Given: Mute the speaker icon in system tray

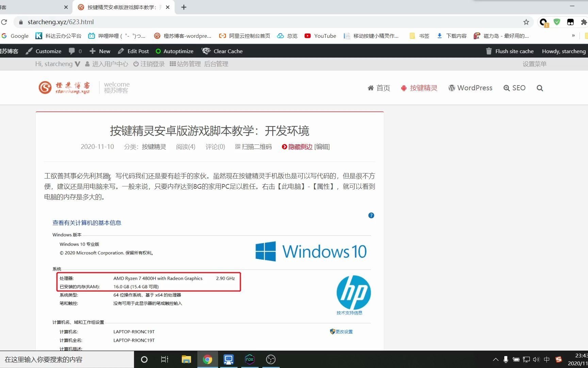Looking at the screenshot, I should [536, 359].
